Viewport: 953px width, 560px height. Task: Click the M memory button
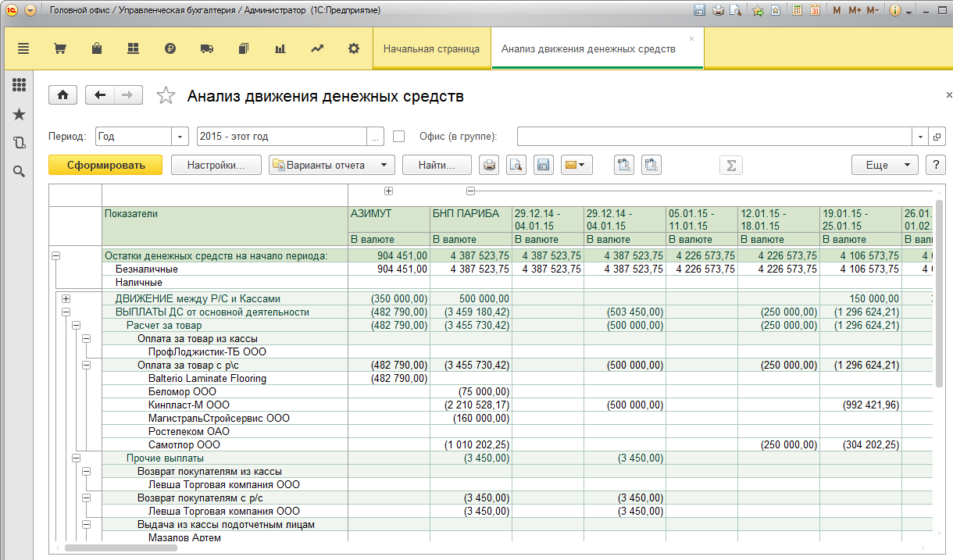pyautogui.click(x=837, y=10)
